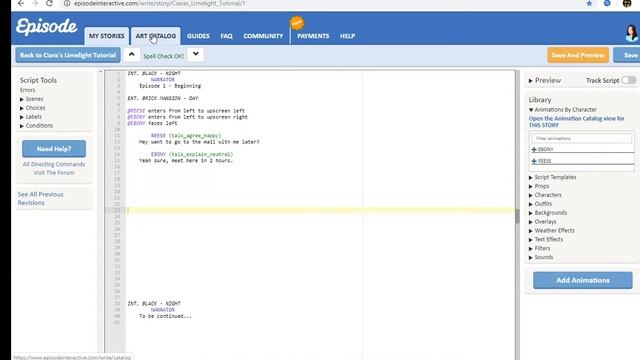
Task: Open See All Previous Revisions link
Action: click(x=40, y=198)
